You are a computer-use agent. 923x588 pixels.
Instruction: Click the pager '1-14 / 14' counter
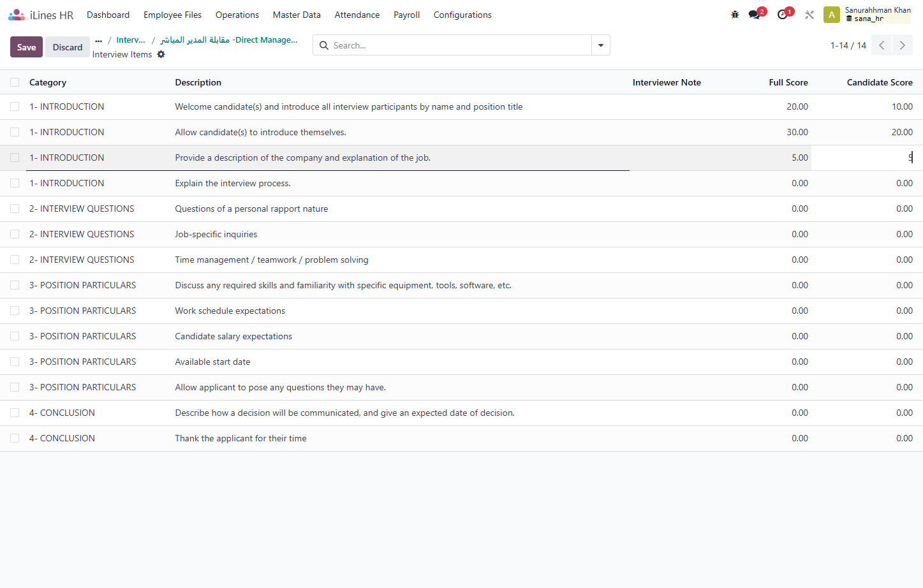click(848, 45)
